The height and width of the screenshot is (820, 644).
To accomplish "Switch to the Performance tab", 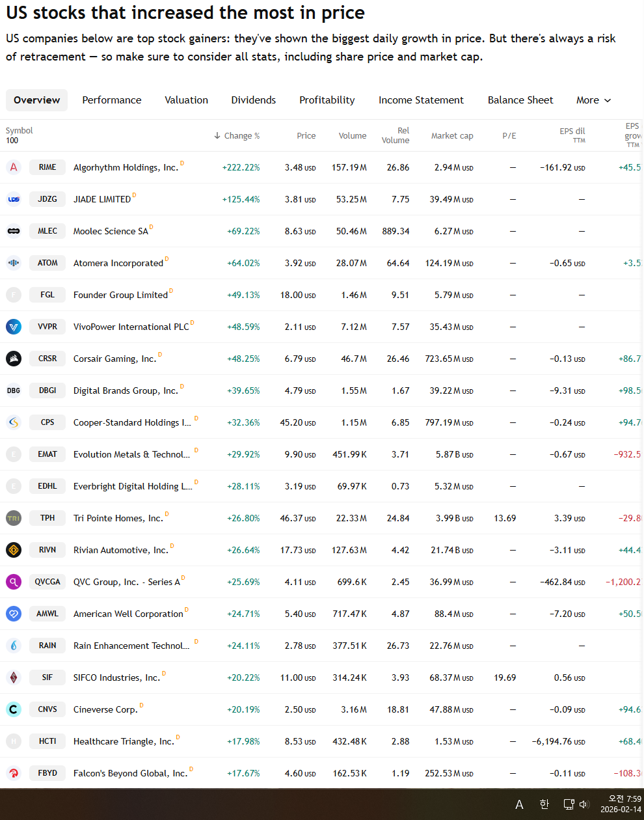I will click(x=112, y=100).
